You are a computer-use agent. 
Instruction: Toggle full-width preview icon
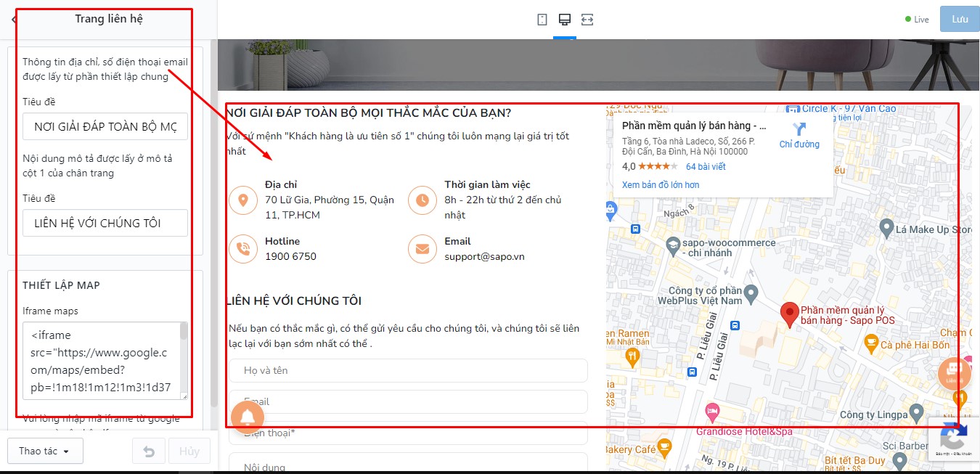(587, 20)
